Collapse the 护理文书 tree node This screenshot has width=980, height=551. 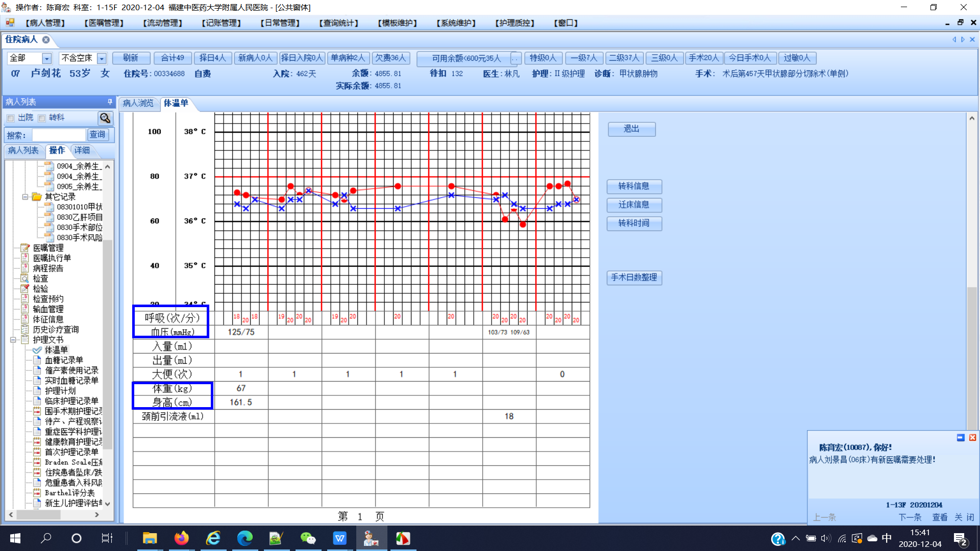pos(13,340)
